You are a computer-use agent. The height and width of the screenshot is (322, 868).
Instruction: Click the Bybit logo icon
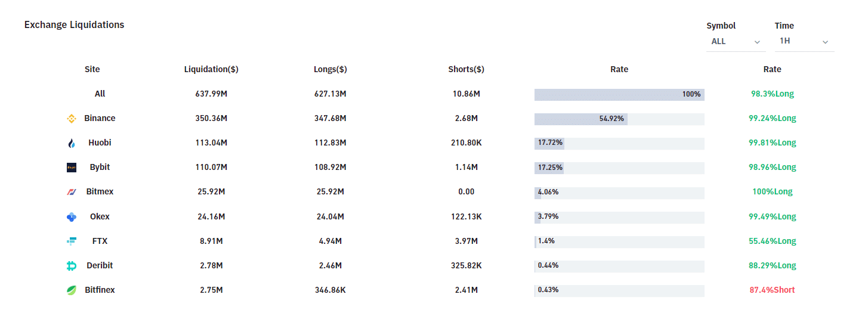72,168
